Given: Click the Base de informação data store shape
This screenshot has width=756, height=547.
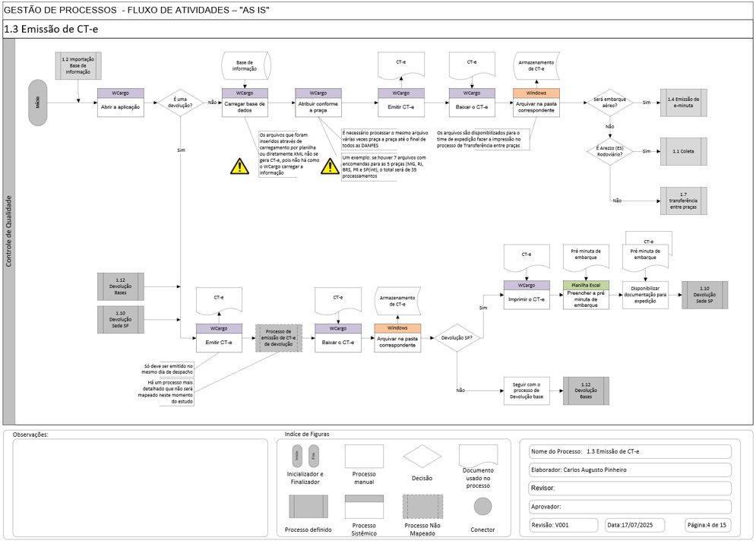Looking at the screenshot, I should coord(246,65).
